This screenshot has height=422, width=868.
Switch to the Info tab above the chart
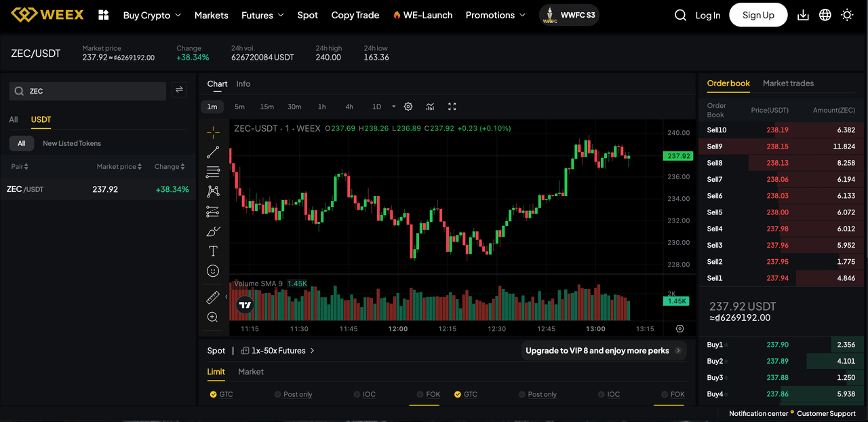tap(243, 83)
